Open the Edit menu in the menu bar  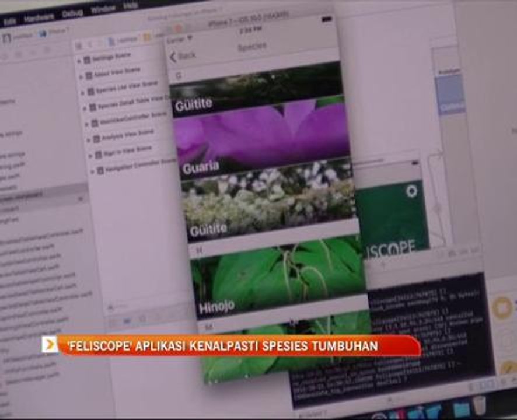click(x=10, y=22)
